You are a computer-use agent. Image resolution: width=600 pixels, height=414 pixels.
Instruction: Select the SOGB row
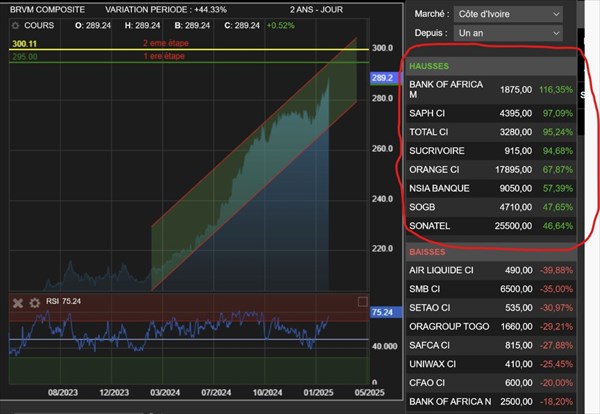click(x=491, y=207)
